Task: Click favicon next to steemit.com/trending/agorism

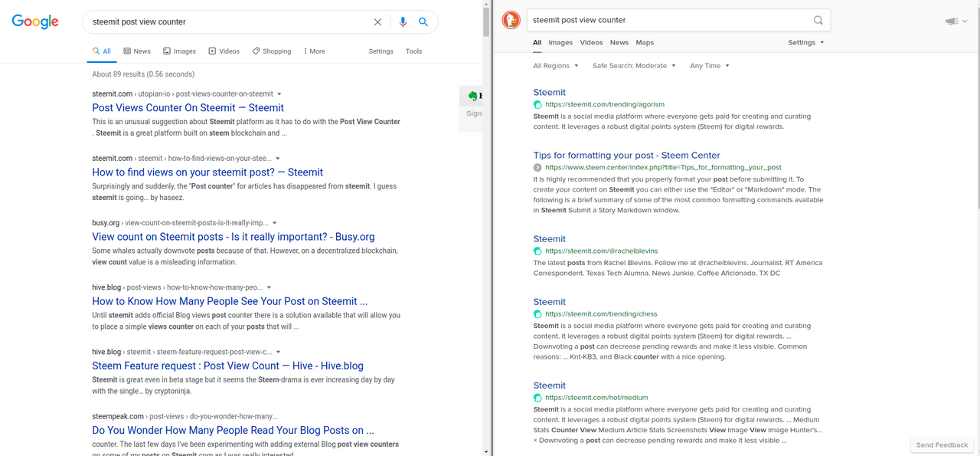Action: coord(537,104)
